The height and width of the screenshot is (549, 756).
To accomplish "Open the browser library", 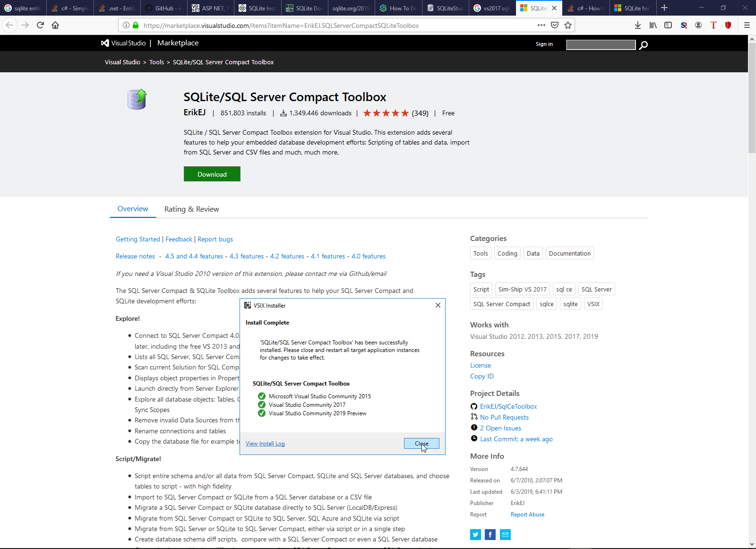I will pyautogui.click(x=653, y=25).
